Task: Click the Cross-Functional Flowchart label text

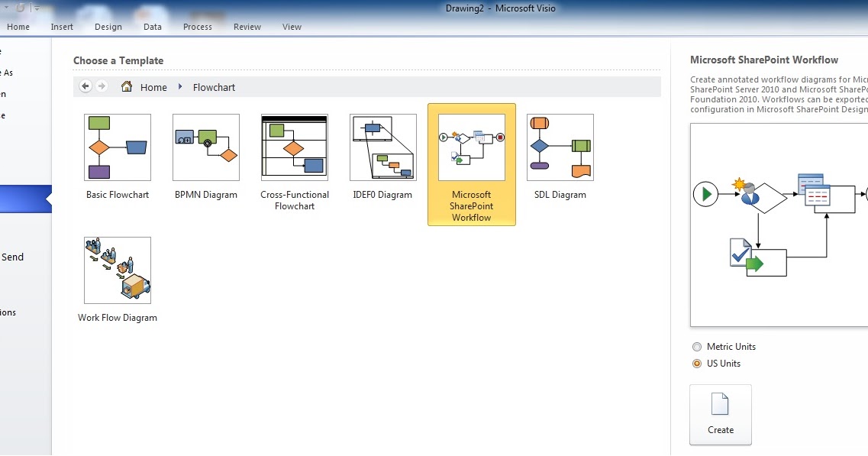Action: [x=295, y=200]
